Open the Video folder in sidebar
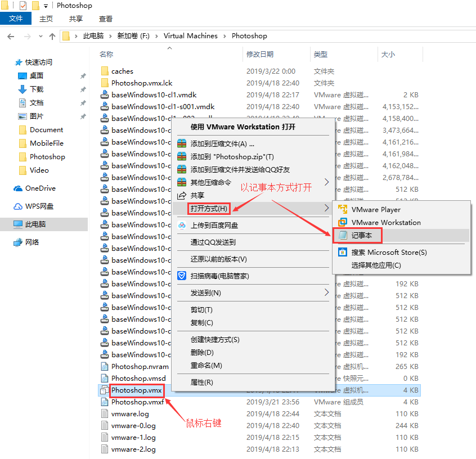Viewport: 476px width, 459px height. coord(39,170)
